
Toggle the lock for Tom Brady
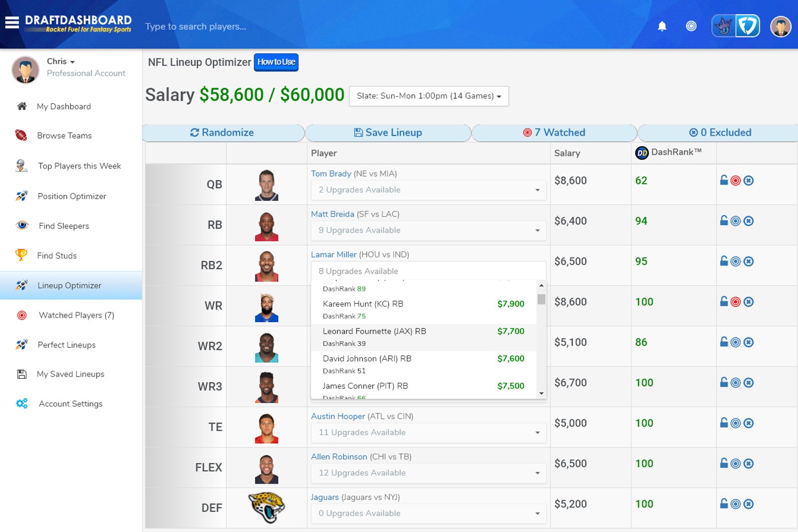(x=724, y=180)
